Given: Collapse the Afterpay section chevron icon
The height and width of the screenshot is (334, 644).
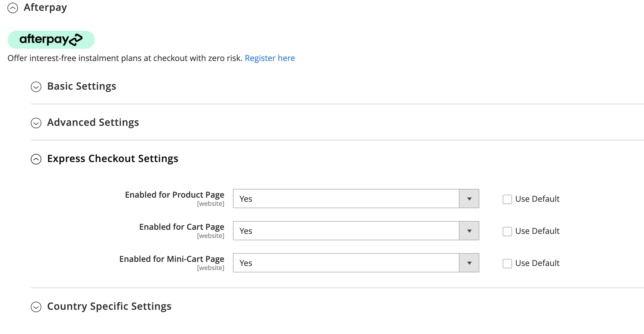Looking at the screenshot, I should click(13, 8).
